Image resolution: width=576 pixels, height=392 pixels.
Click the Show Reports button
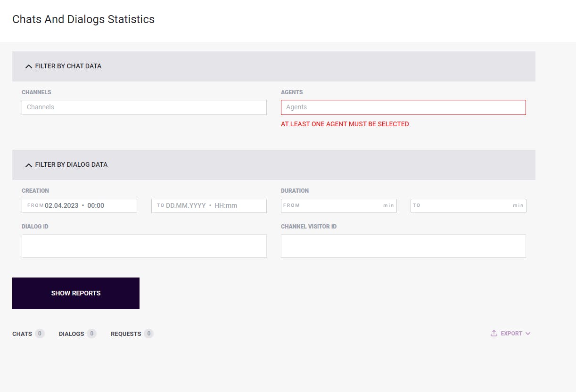coord(76,293)
